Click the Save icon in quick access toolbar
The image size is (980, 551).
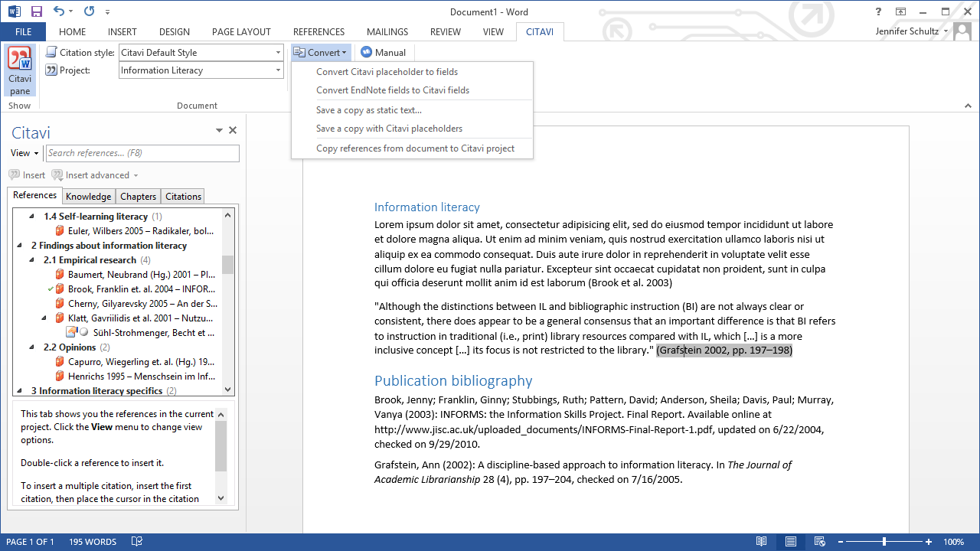coord(37,11)
